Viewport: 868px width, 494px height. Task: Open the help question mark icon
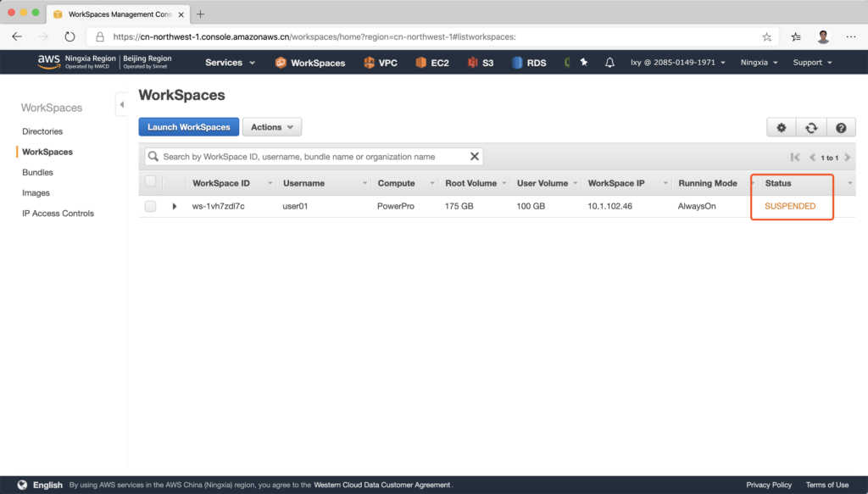click(841, 127)
